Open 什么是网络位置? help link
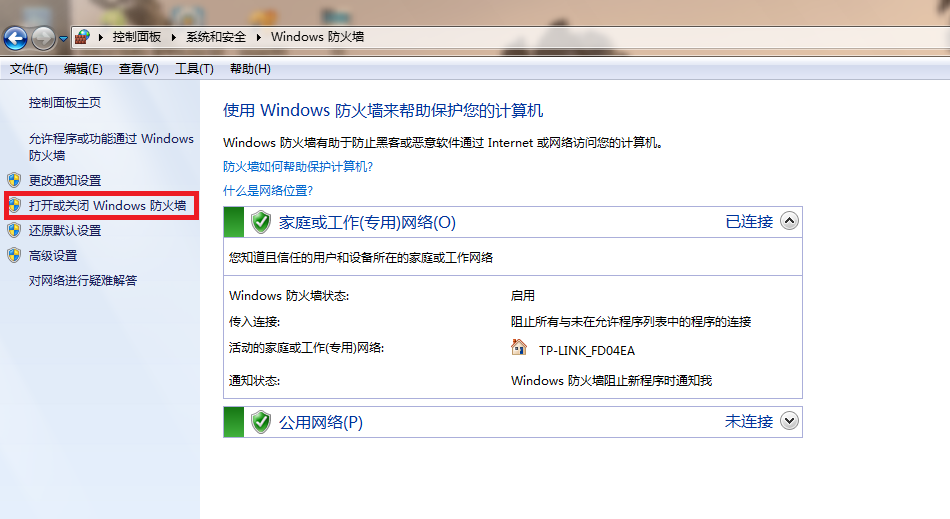Viewport: 950px width, 519px height. click(268, 191)
